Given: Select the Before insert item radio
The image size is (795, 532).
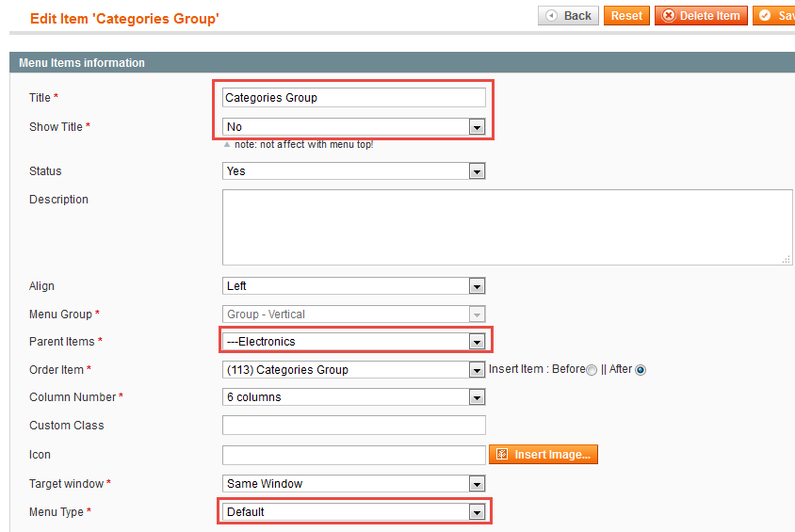Looking at the screenshot, I should [592, 370].
